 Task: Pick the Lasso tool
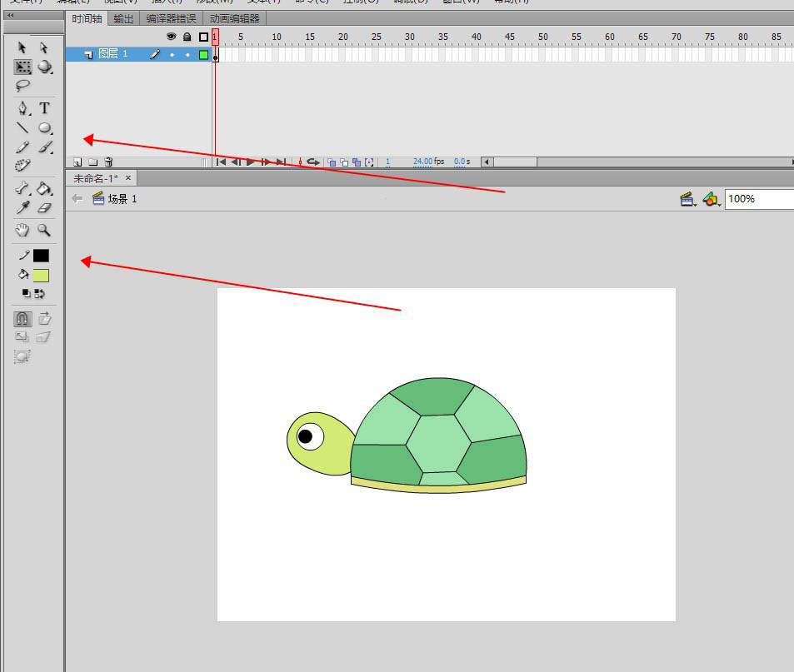tap(22, 85)
